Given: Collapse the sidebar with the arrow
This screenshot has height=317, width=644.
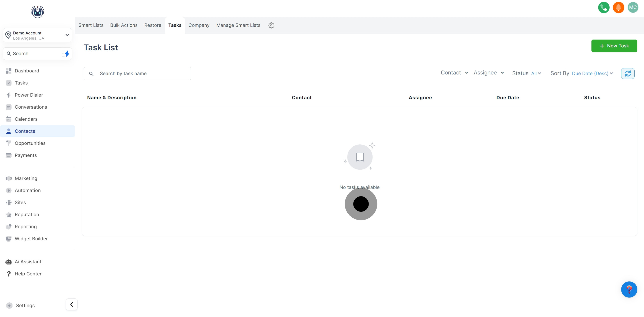Looking at the screenshot, I should tap(72, 304).
